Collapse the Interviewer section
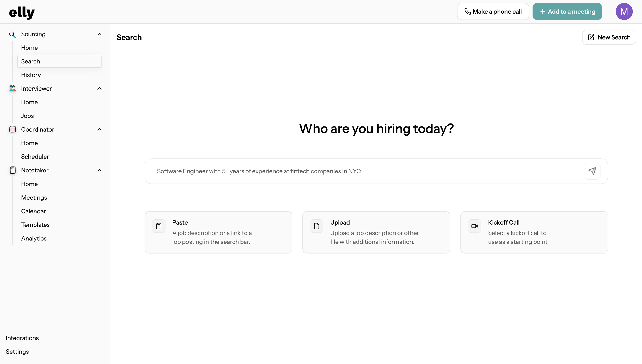Screen dimensions: 642x364 tap(99, 88)
